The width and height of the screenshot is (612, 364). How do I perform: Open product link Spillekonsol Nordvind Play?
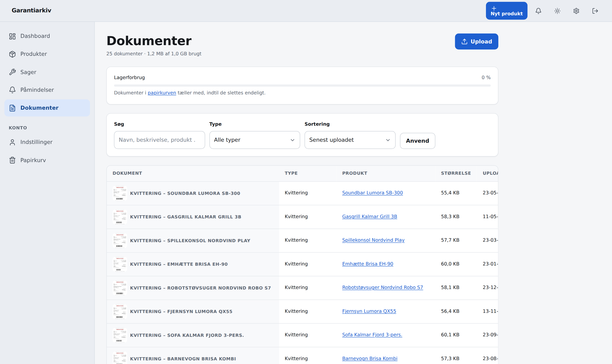373,240
